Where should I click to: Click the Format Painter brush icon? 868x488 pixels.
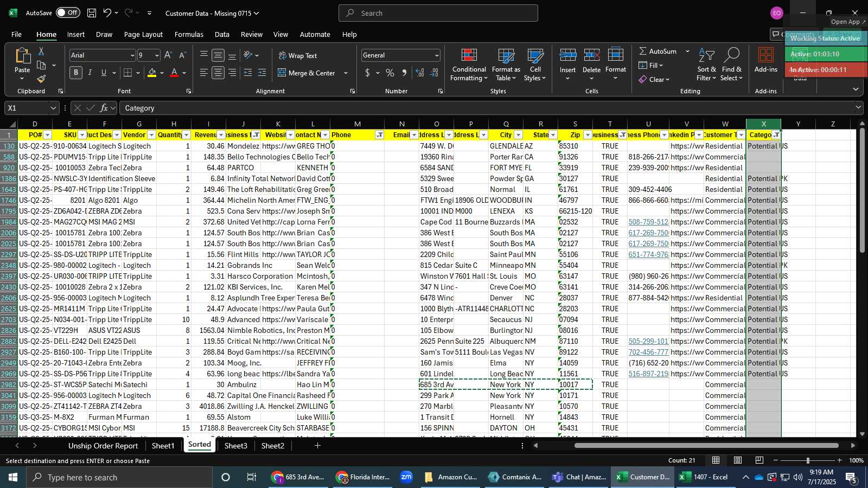41,79
